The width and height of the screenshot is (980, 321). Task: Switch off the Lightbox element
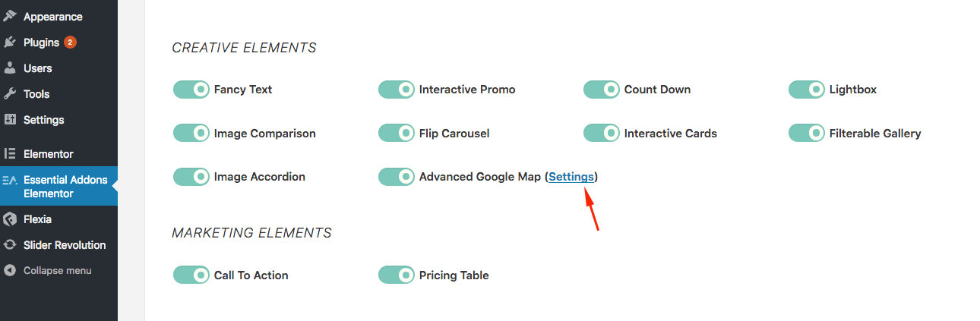coord(807,90)
